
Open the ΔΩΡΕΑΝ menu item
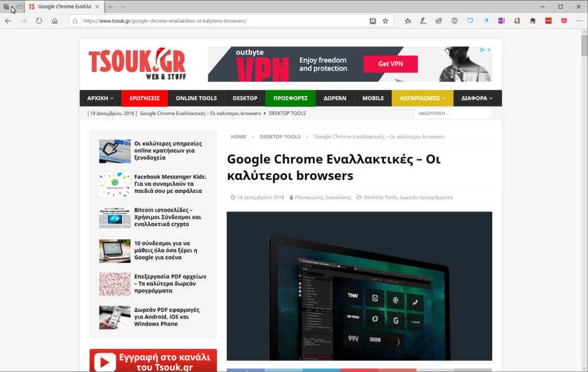(x=335, y=98)
